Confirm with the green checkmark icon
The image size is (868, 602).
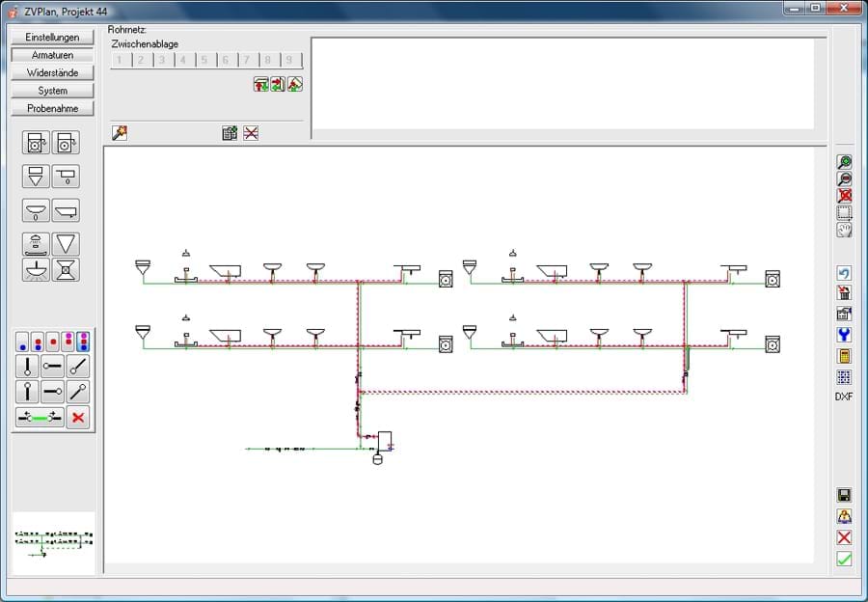844,559
